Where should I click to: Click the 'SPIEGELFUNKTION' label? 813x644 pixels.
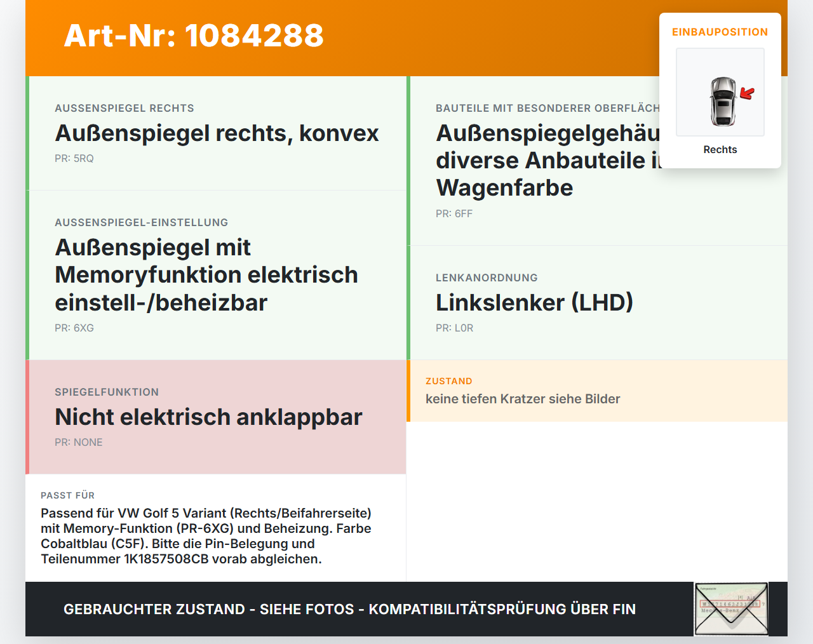[x=107, y=392]
